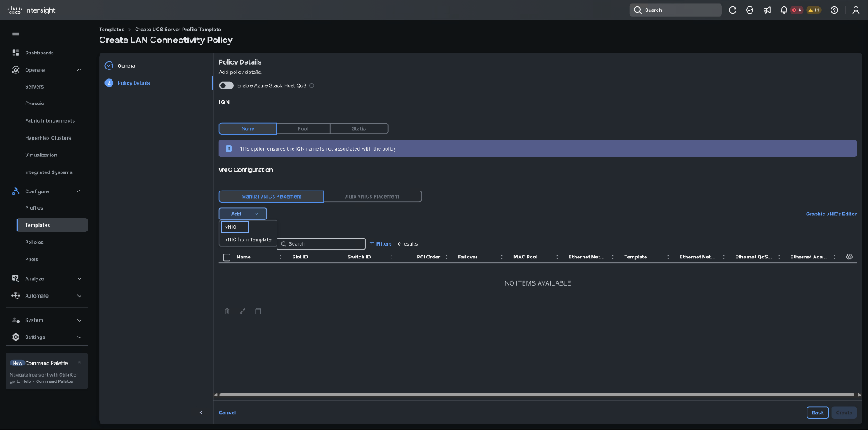Close the Command Palette notice
Viewport: 868px width, 430px height.
point(79,362)
